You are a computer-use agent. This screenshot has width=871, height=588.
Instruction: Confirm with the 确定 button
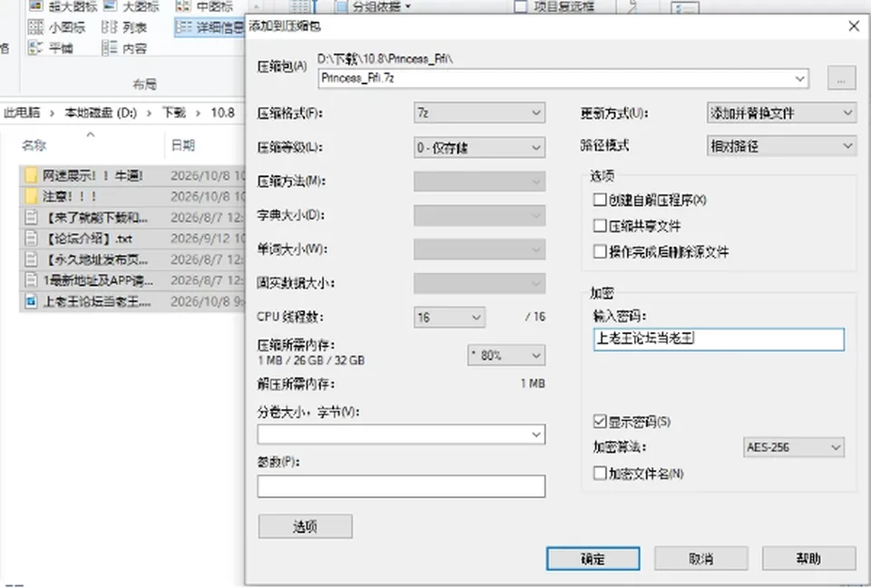[592, 559]
